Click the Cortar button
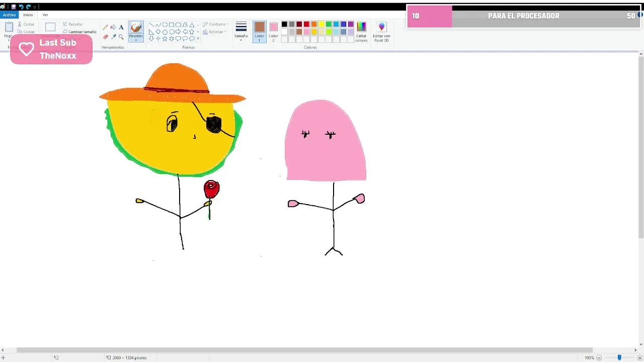This screenshot has width=644, height=362. (26, 24)
